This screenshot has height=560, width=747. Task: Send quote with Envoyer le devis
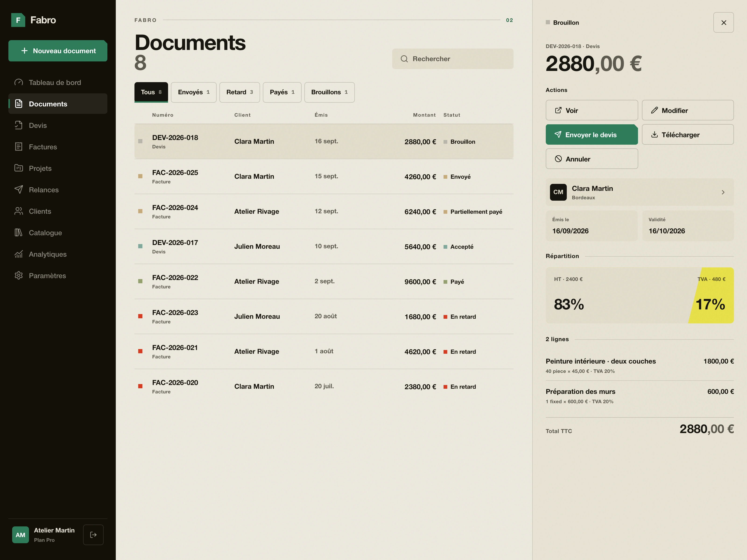pos(592,134)
